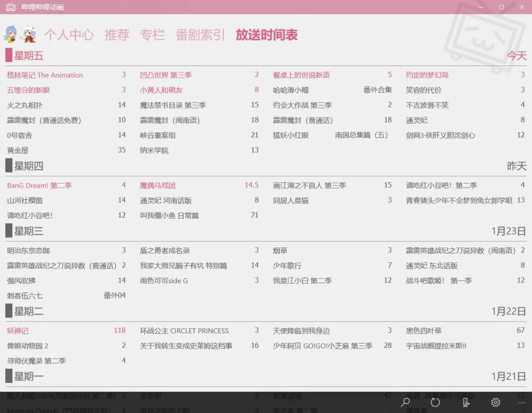Open 格林笔记 The Animation
Viewport: 532px width, 413px height.
click(45, 75)
